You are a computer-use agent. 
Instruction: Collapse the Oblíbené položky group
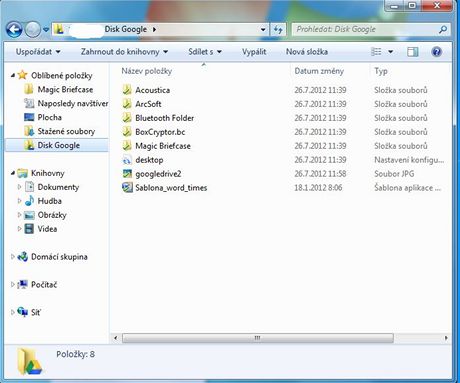pos(13,75)
